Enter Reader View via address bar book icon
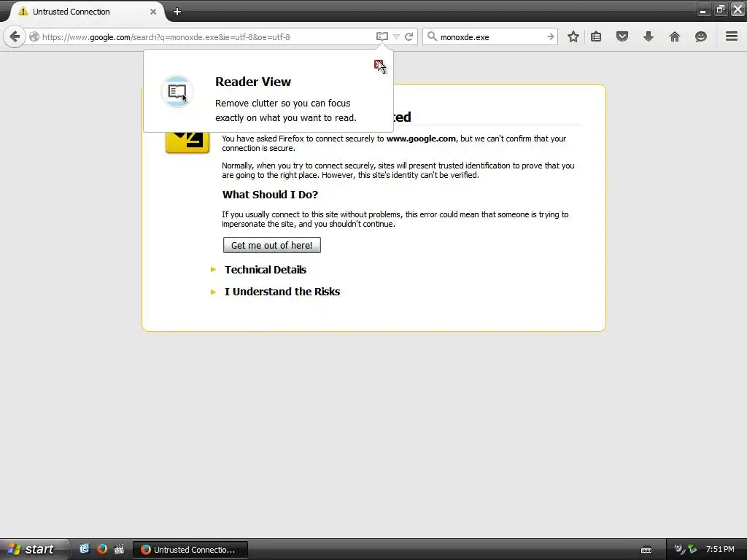The height and width of the screenshot is (560, 747). [x=382, y=36]
